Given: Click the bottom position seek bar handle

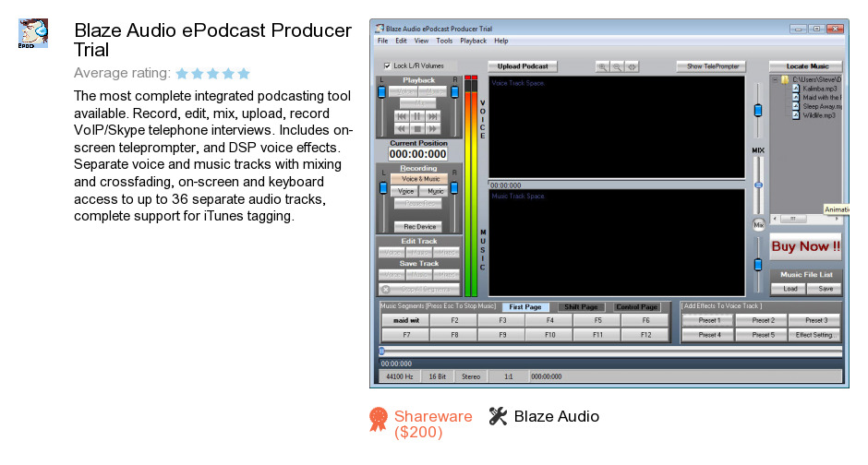Looking at the screenshot, I should click(382, 351).
